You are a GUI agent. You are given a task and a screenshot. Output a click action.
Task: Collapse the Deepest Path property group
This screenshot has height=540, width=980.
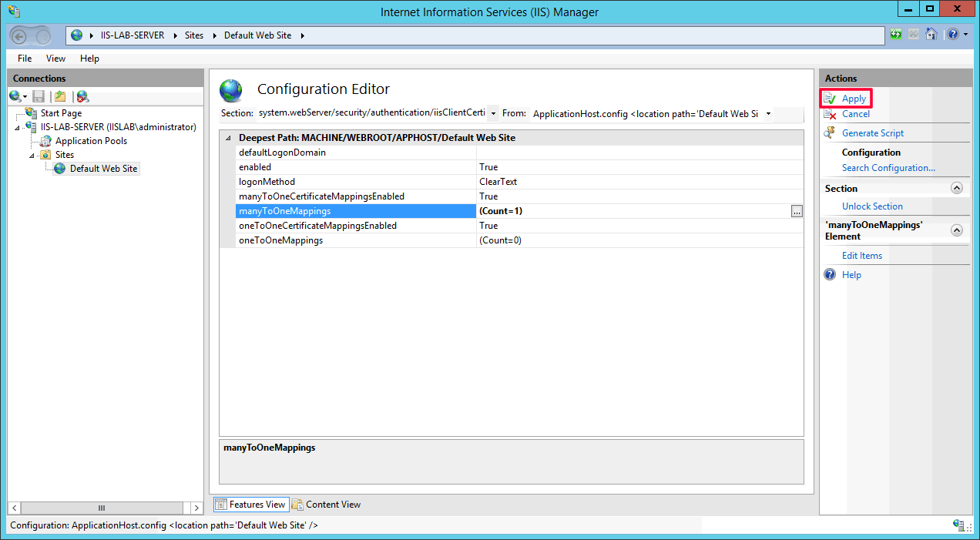[x=227, y=138]
